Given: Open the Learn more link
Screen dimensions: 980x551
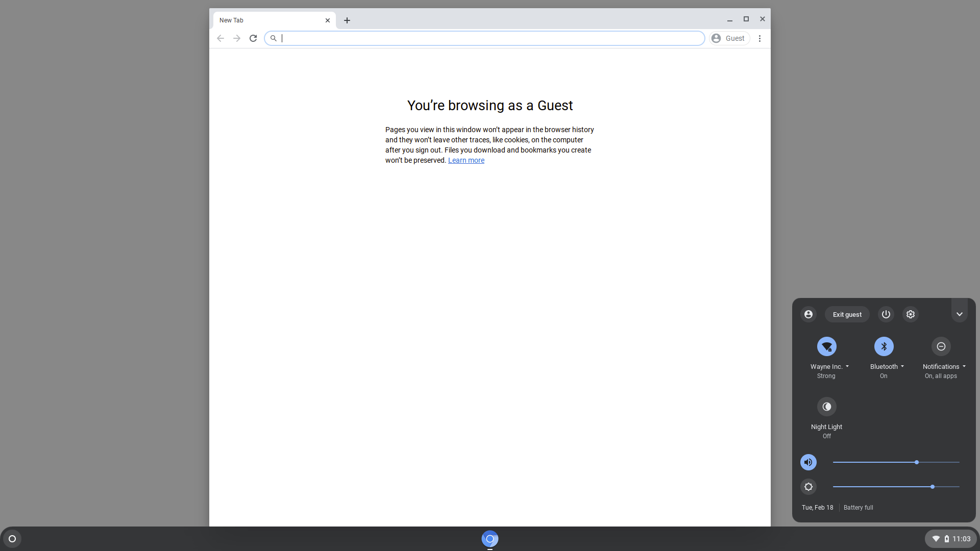Looking at the screenshot, I should coord(466,160).
